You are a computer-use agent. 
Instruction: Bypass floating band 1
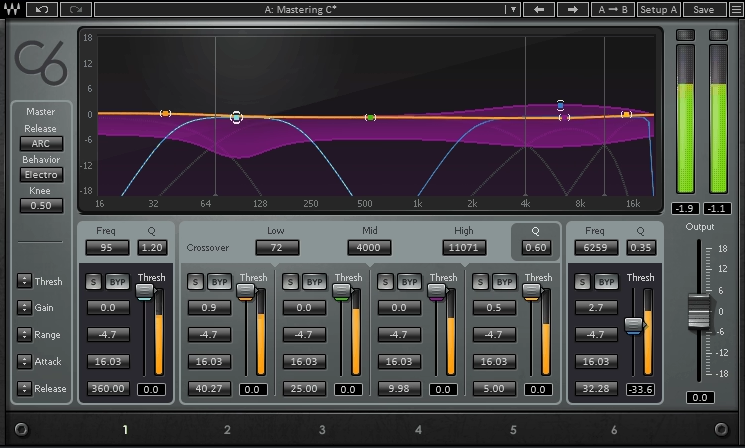117,282
